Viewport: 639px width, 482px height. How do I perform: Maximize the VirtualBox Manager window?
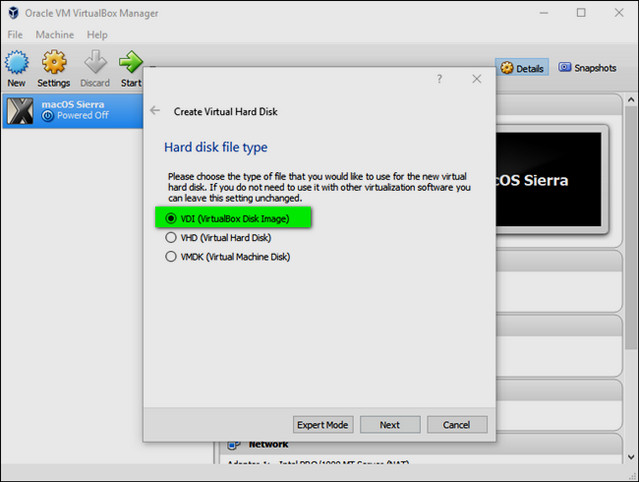click(x=581, y=13)
